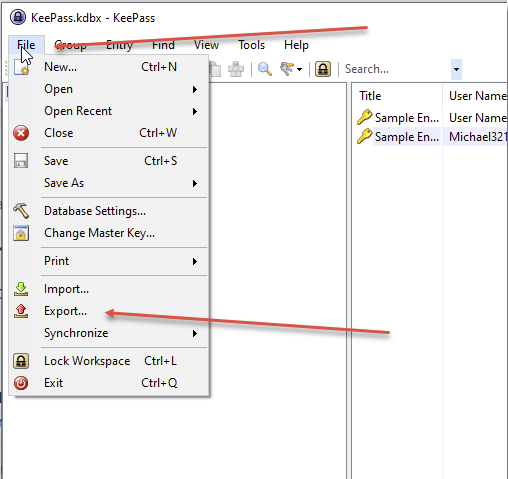Viewport: 508px width, 479px height.
Task: Choose Import... menu entry
Action: 110,289
